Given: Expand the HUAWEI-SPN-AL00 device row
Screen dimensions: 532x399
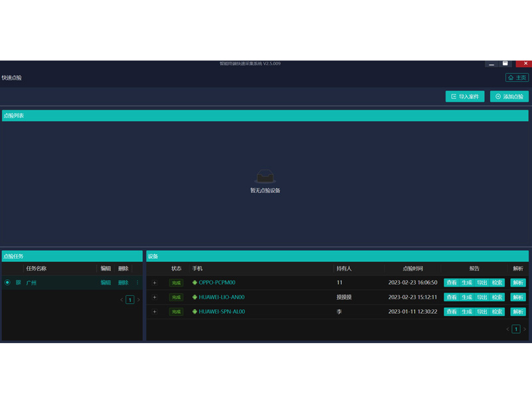Looking at the screenshot, I should point(154,312).
